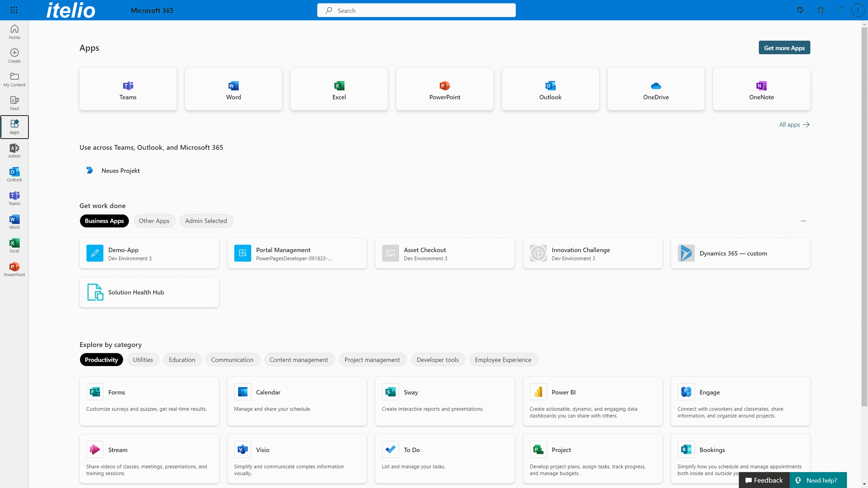The height and width of the screenshot is (488, 868).
Task: Select Apps in the left sidebar
Action: [x=14, y=127]
